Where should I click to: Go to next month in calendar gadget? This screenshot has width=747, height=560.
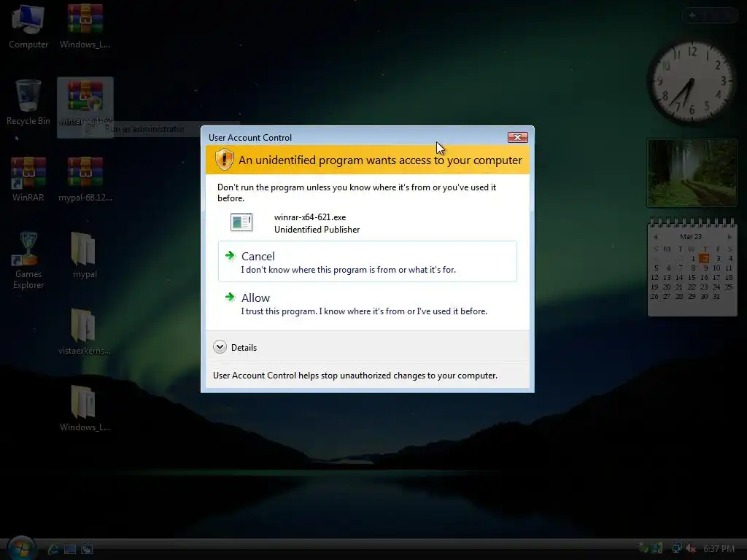729,237
